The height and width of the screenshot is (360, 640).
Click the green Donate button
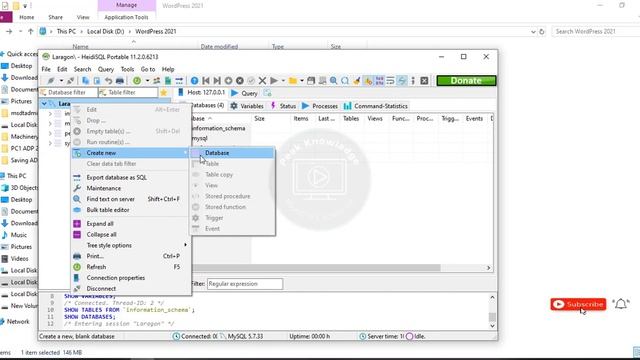coord(466,81)
